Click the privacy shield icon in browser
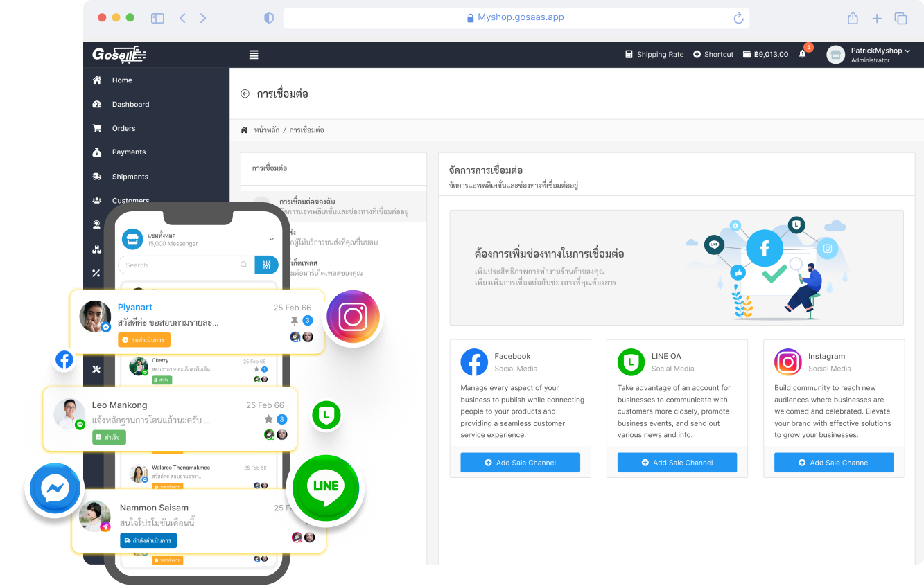The height and width of the screenshot is (586, 924). pos(269,19)
